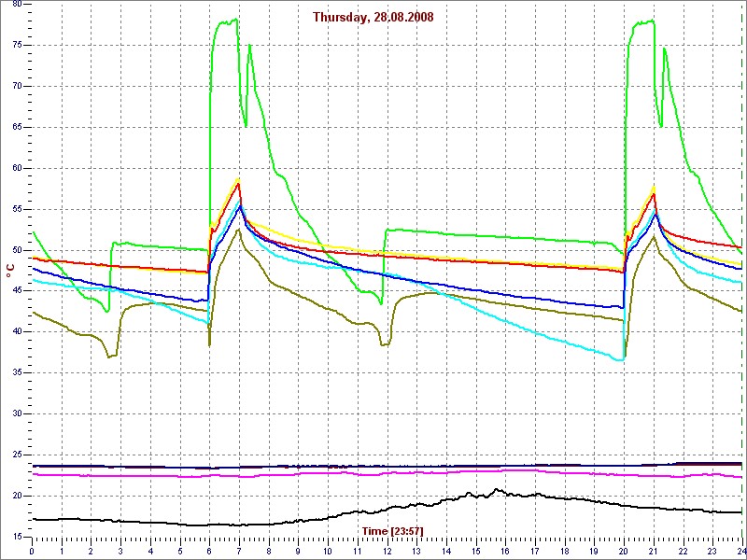This screenshot has height=560, width=747.
Task: Click the y-axis value '35'
Action: [x=17, y=372]
